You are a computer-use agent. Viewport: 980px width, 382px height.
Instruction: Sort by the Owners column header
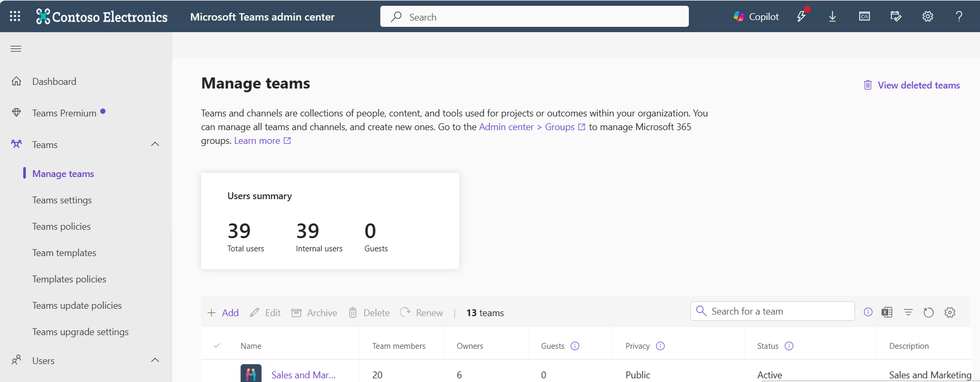click(x=470, y=346)
